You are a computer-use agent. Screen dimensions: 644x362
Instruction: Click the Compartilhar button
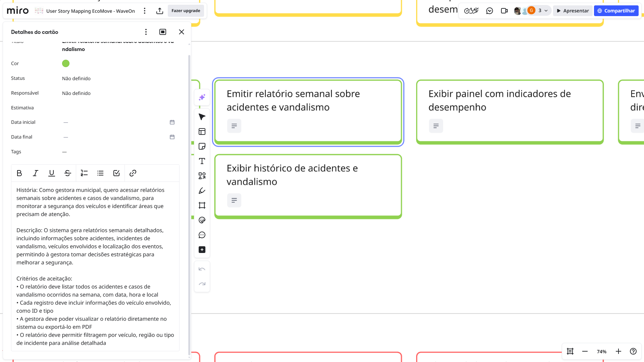tap(616, 11)
